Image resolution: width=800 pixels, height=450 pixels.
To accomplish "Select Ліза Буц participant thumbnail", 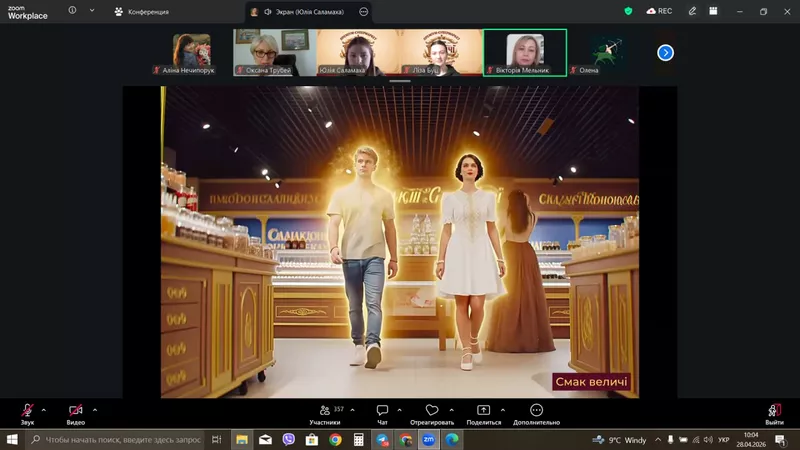I will pyautogui.click(x=441, y=53).
